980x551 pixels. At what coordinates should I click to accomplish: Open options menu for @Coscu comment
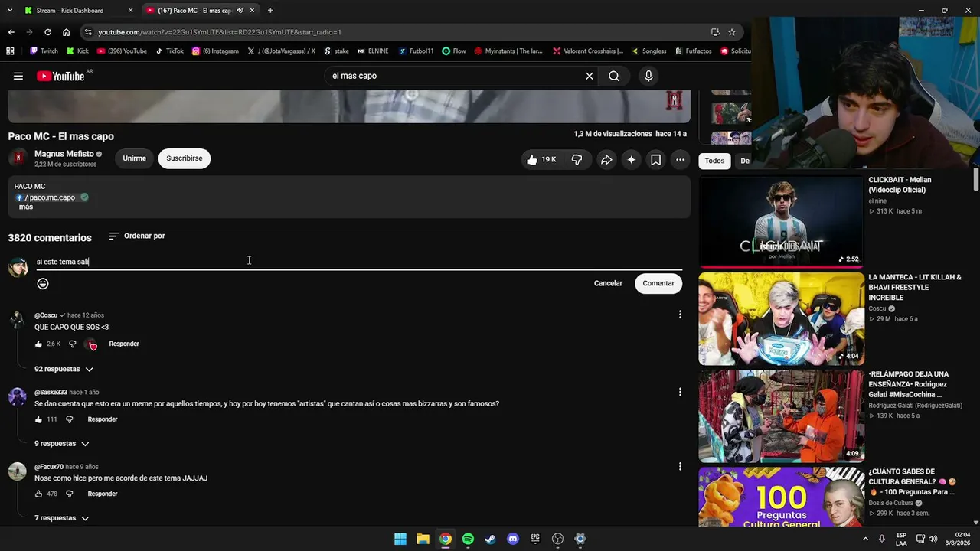click(680, 315)
